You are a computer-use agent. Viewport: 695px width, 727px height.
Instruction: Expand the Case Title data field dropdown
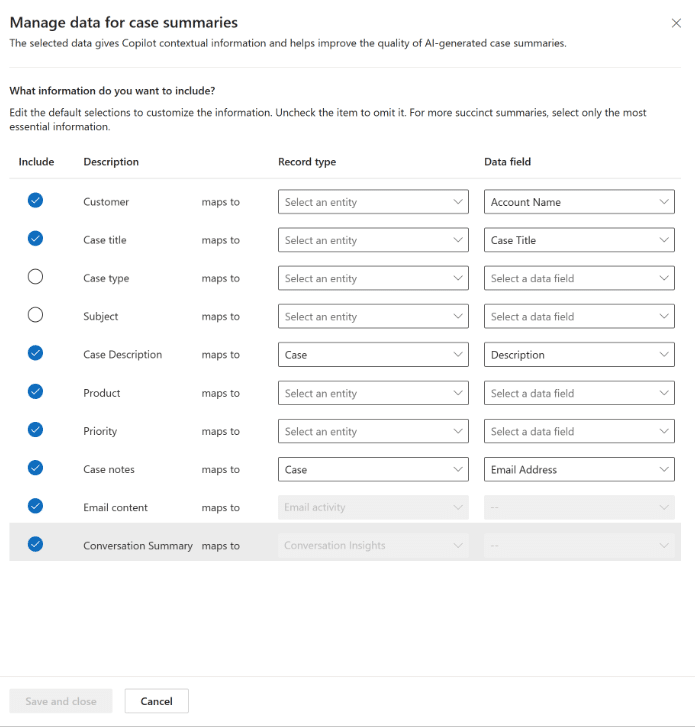coord(579,240)
